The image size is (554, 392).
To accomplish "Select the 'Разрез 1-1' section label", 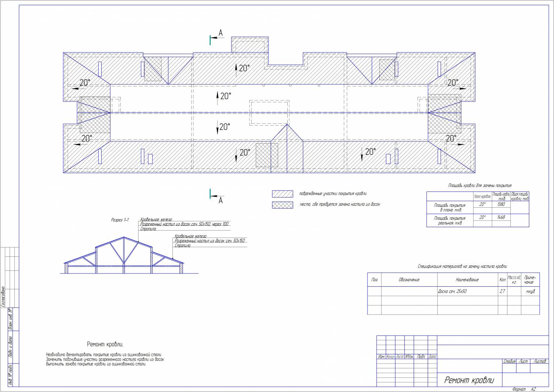I will click(120, 220).
